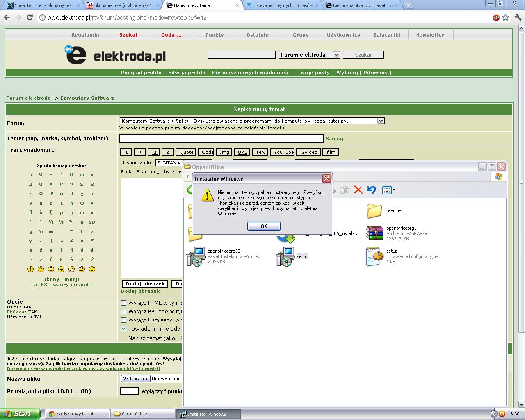Click the 'Prowizja dla pliku' input field
This screenshot has width=525, height=420.
click(129, 391)
